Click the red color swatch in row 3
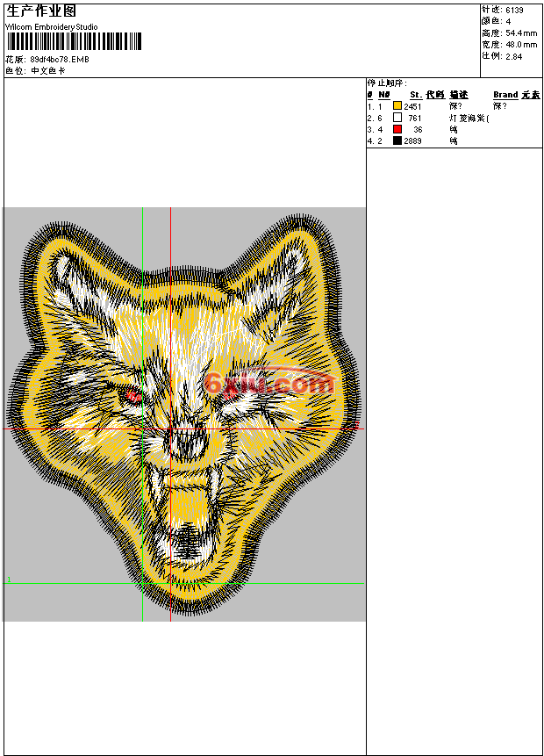 pyautogui.click(x=397, y=129)
